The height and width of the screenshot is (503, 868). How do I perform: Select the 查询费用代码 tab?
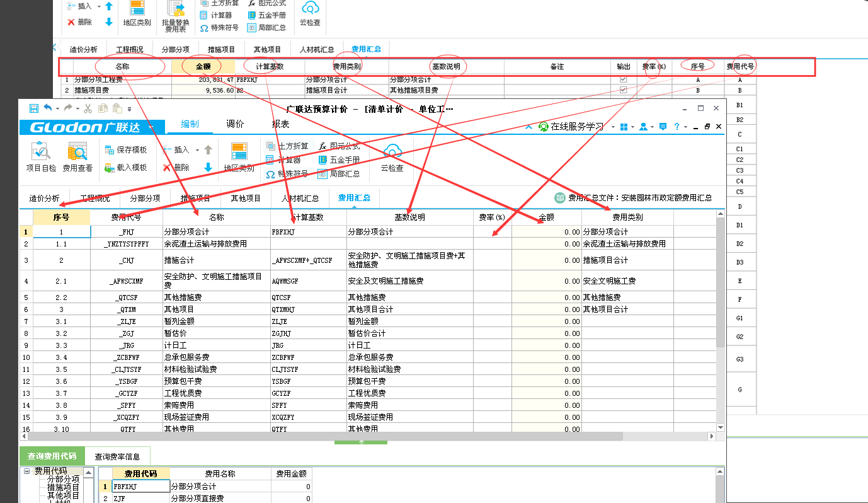(x=52, y=456)
